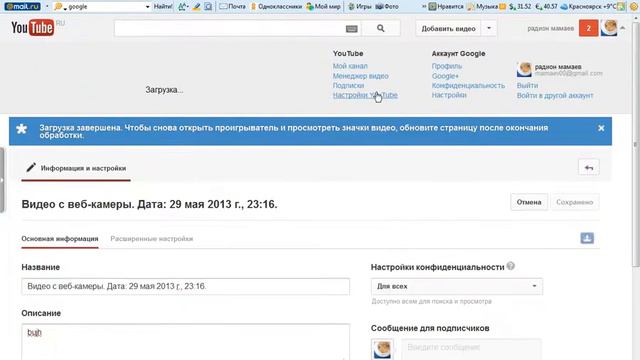Click the YouTube logo
Viewport: 640px width, 360px height.
(x=33, y=28)
